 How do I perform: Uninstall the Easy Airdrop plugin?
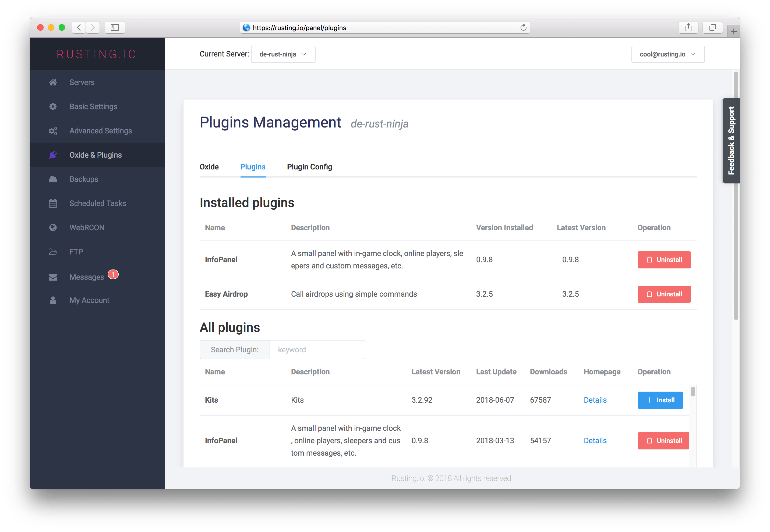664,294
